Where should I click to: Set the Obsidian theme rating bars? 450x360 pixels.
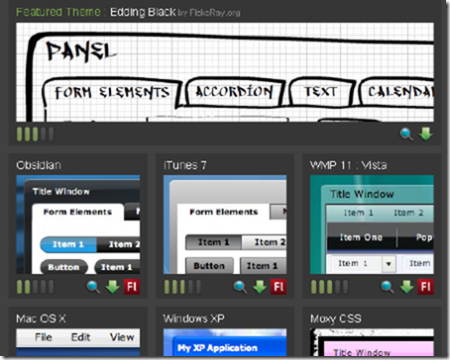click(x=35, y=287)
